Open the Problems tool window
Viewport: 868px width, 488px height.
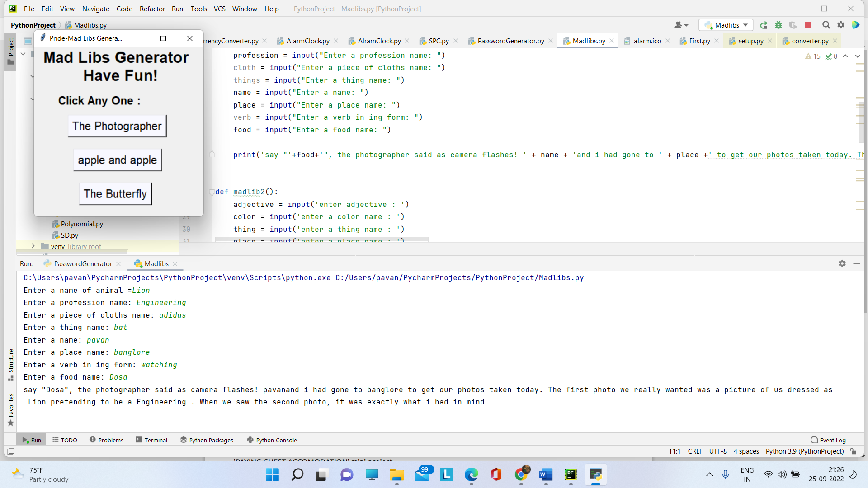click(x=106, y=440)
